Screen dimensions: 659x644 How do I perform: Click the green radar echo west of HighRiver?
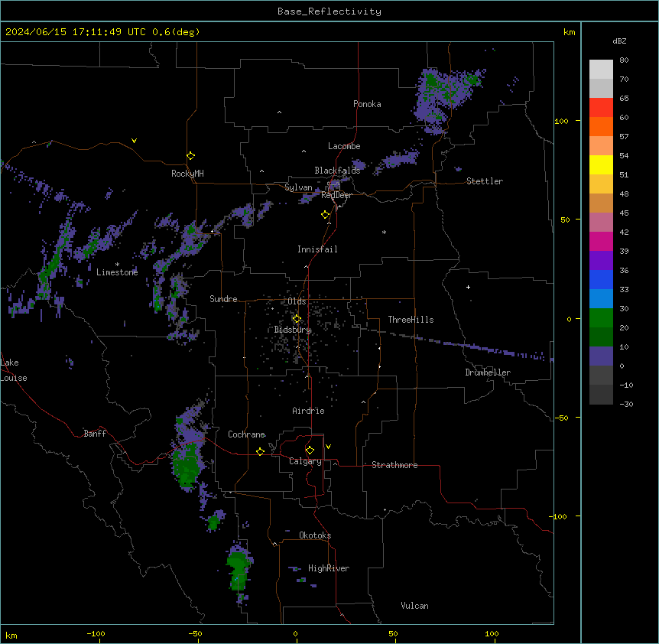pyautogui.click(x=238, y=571)
